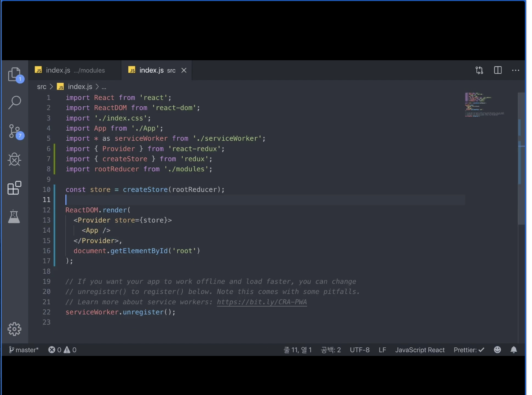Click 'createStore(rootReducer)' on line 10
The height and width of the screenshot is (395, 532).
(x=174, y=190)
